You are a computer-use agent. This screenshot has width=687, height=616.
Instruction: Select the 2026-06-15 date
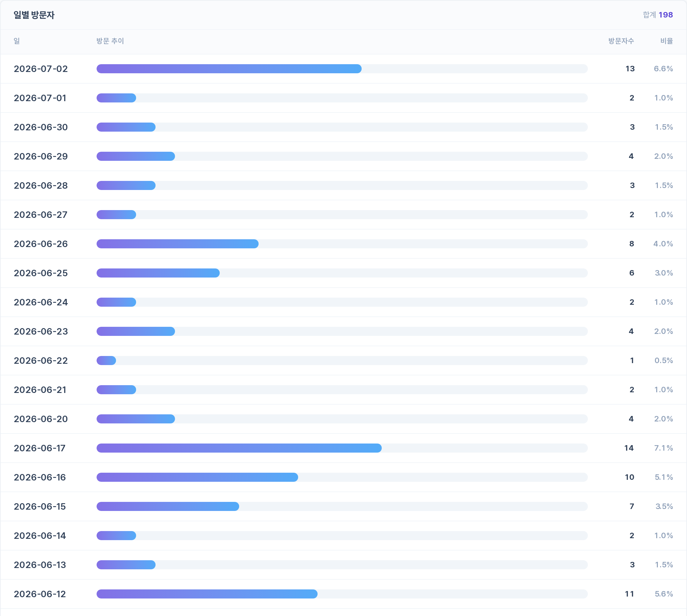[x=40, y=506]
